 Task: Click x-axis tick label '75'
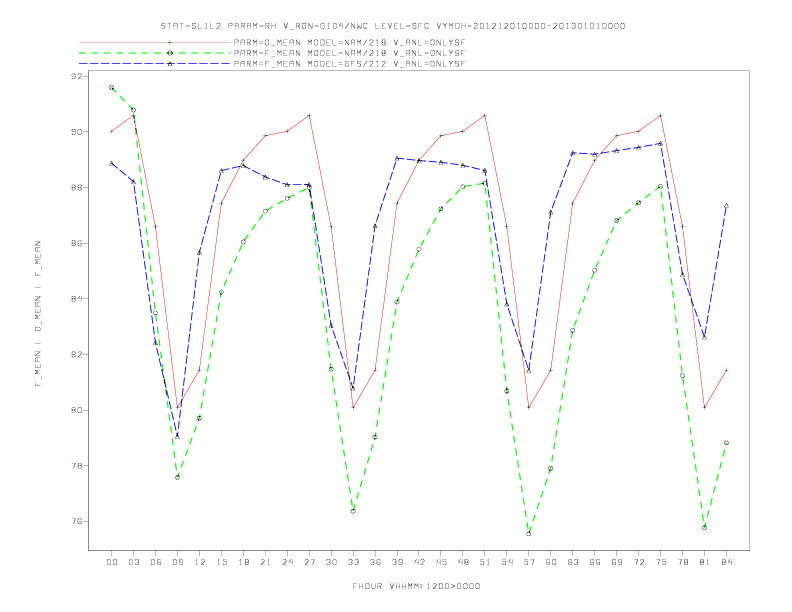[x=661, y=562]
